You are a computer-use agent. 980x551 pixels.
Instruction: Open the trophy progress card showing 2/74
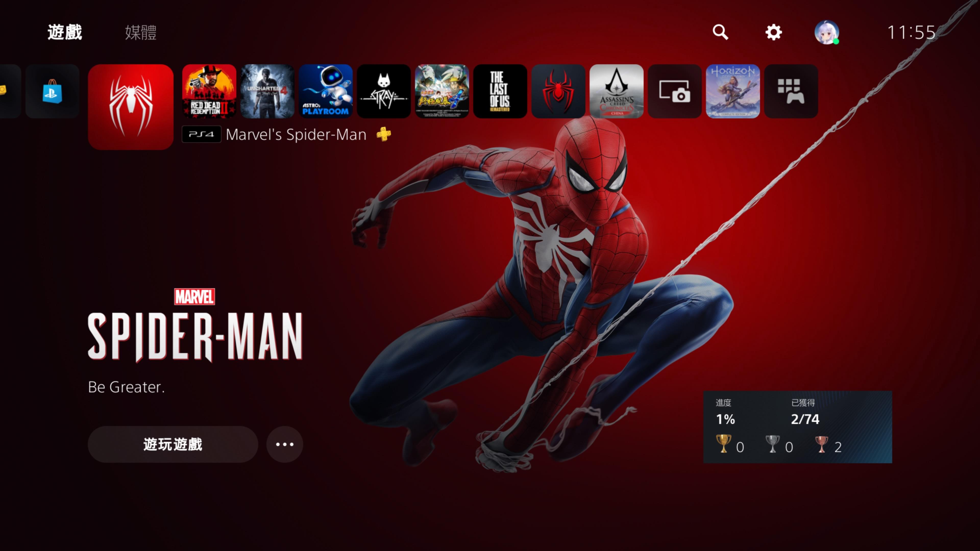coord(797,427)
